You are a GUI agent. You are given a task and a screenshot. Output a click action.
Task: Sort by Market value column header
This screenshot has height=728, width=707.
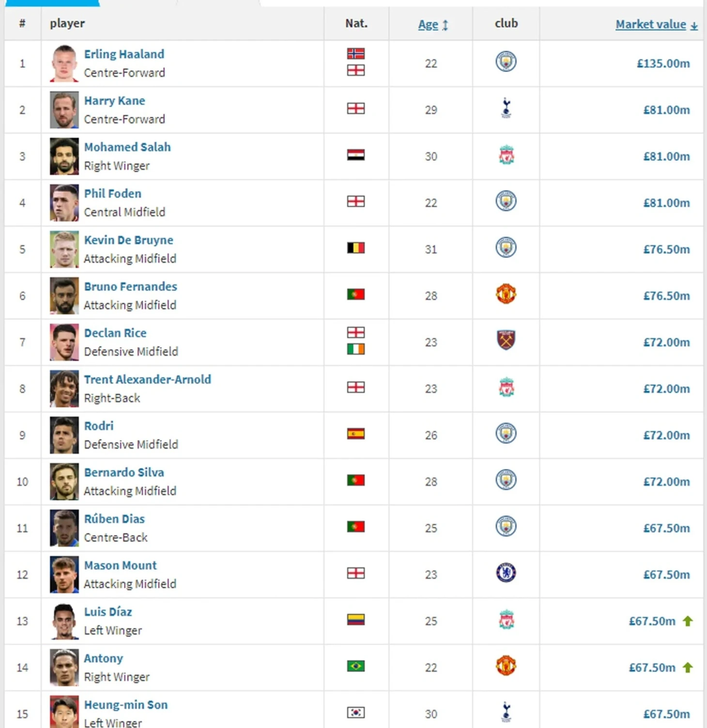click(651, 24)
